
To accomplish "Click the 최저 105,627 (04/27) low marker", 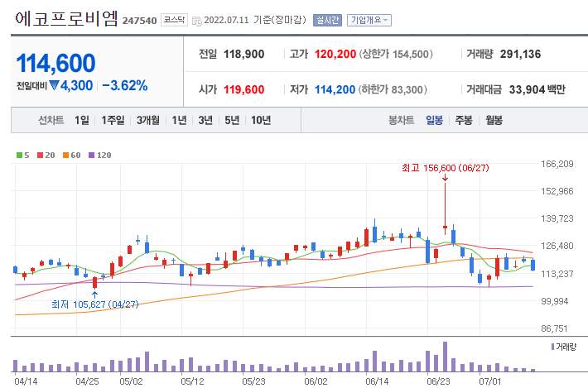I will (95, 304).
